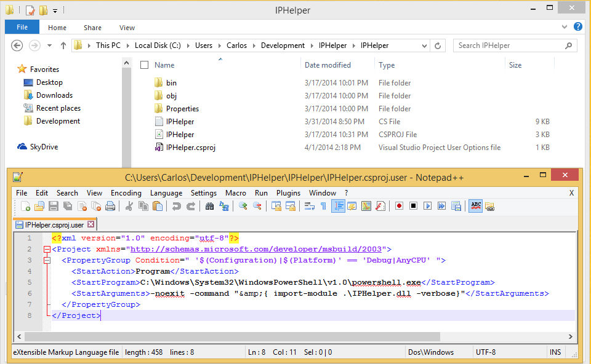Click the Find (binoculars) toolbar icon
Screen dimensions: 591x364
click(210, 206)
